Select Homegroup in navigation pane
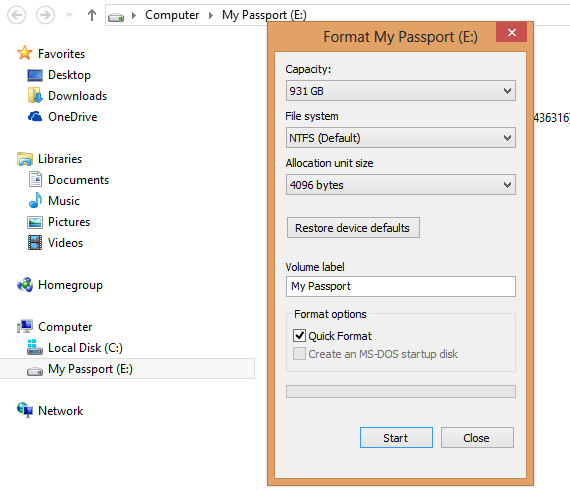 tap(71, 285)
